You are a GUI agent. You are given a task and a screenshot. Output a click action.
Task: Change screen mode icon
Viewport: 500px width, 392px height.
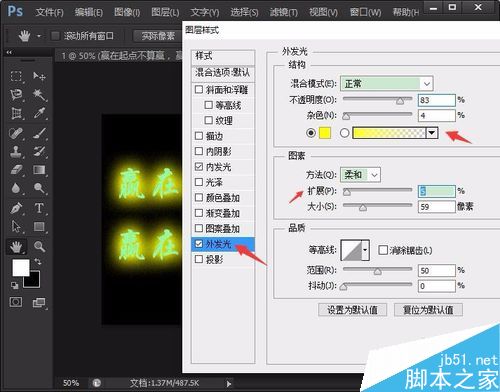tap(39, 303)
